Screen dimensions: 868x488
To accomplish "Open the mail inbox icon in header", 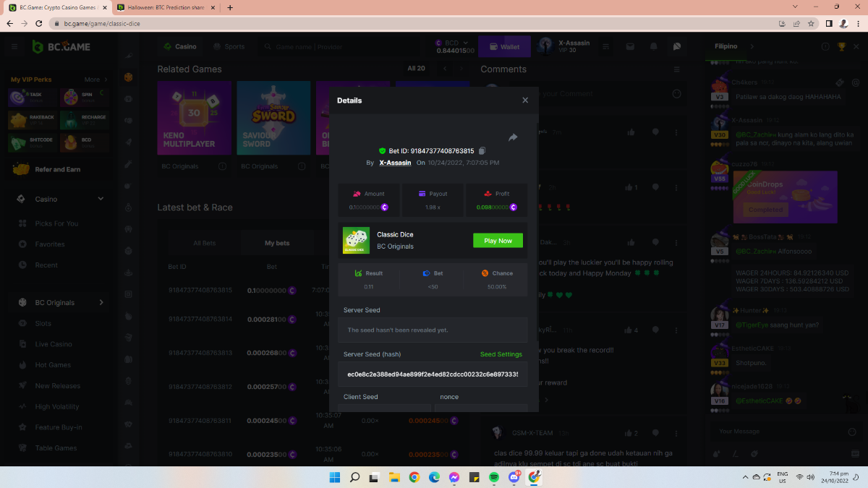I will 631,46.
